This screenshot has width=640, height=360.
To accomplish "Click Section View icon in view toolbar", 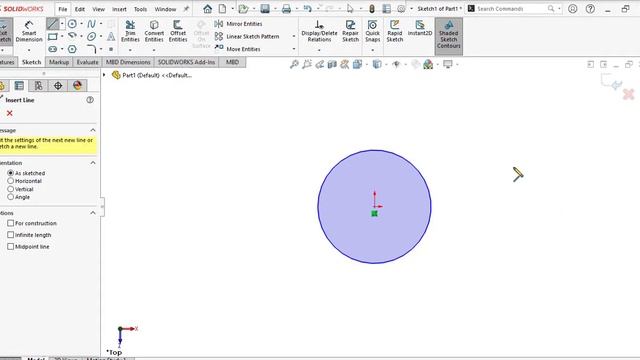I will click(332, 64).
